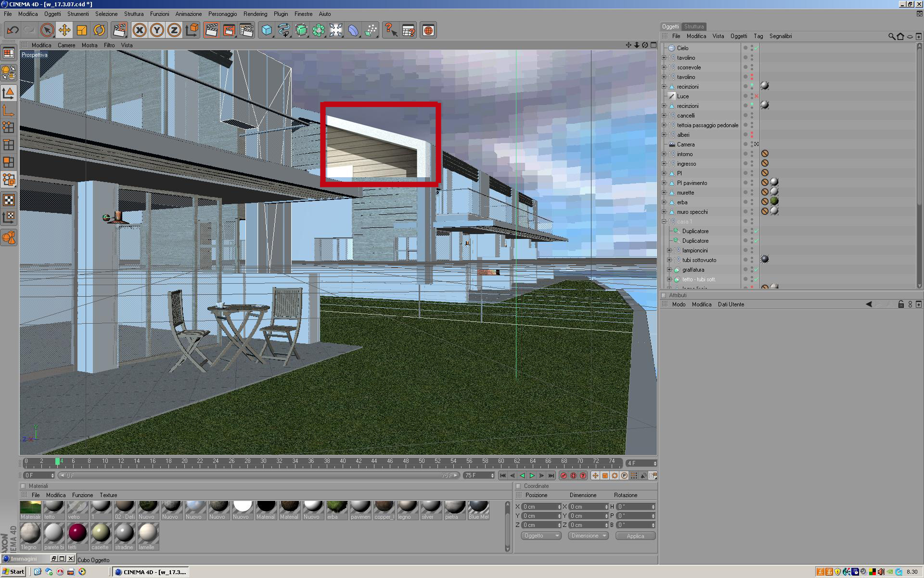The image size is (924, 578).
Task: Select the Rotate tool
Action: pos(99,30)
